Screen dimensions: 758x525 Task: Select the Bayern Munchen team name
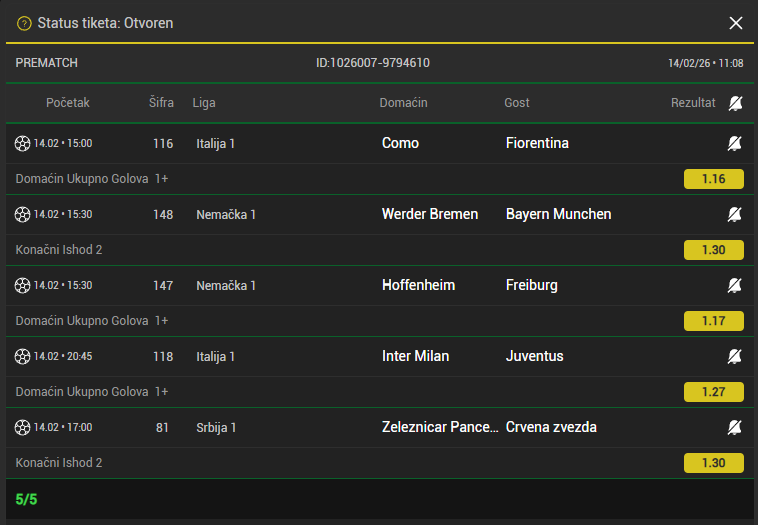click(x=558, y=214)
